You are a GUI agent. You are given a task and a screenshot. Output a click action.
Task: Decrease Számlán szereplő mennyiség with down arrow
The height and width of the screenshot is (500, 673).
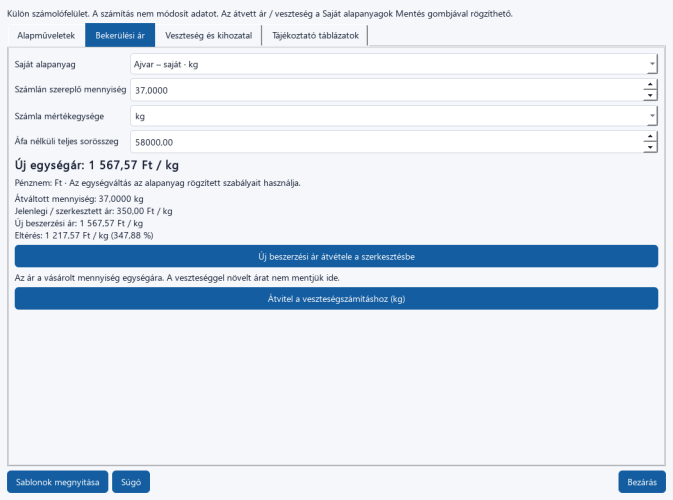click(650, 95)
